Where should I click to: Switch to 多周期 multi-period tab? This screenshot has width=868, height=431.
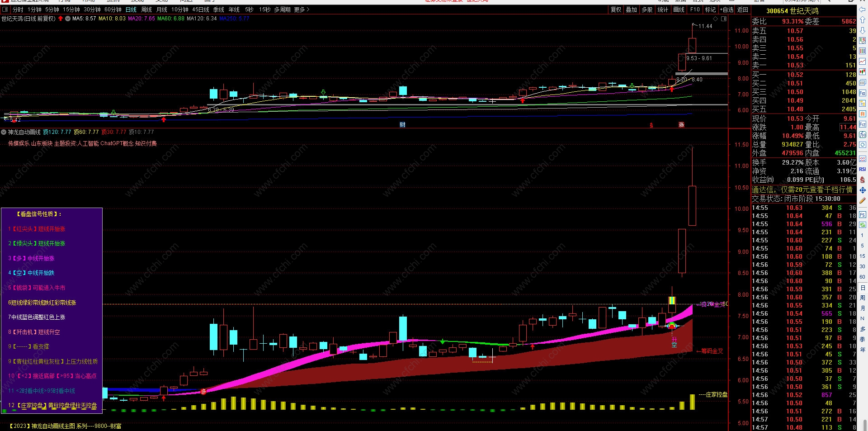coord(282,9)
